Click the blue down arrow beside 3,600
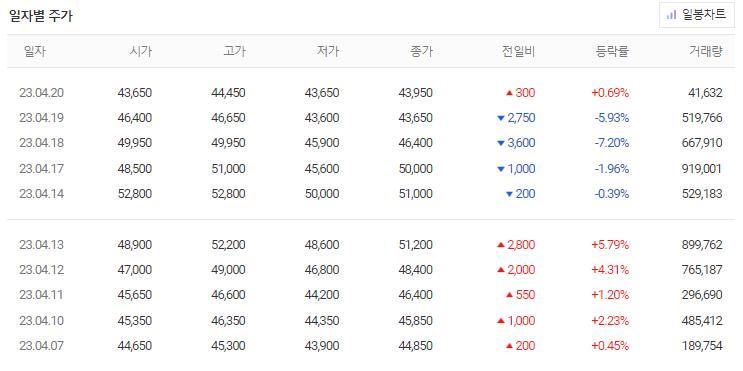Screen dimensions: 743x371 500,143
